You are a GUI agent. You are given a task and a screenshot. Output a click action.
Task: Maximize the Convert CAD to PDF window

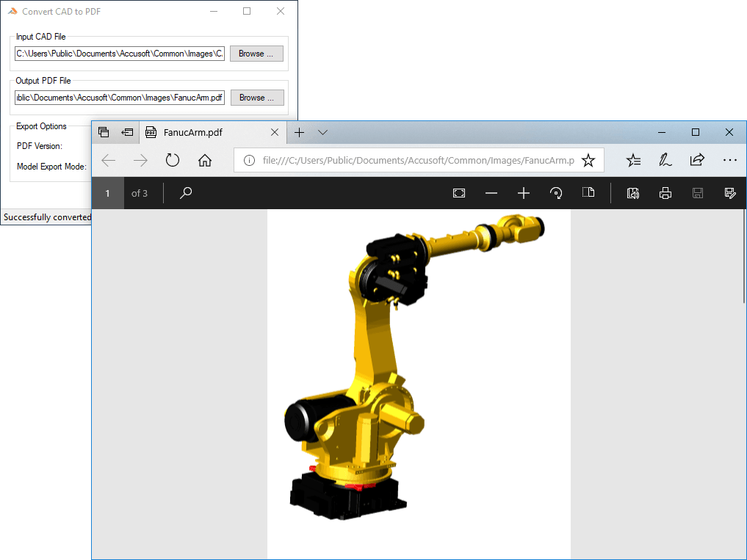click(247, 11)
